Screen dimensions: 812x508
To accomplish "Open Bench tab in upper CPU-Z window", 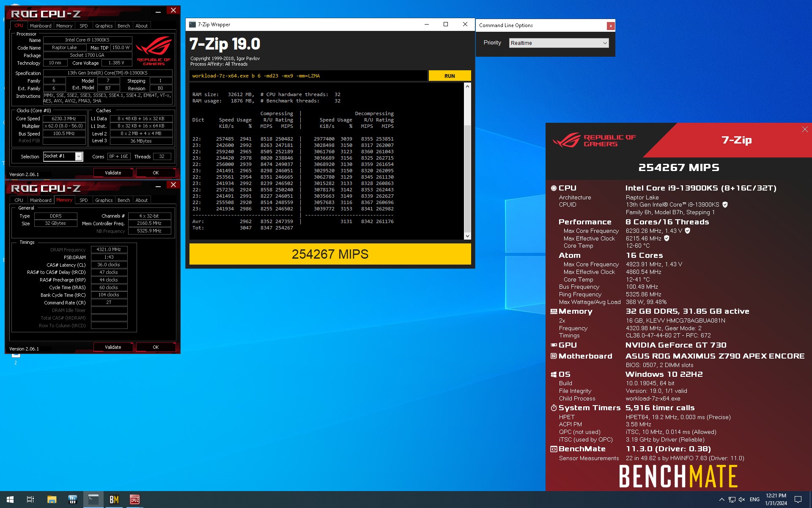I will point(124,26).
